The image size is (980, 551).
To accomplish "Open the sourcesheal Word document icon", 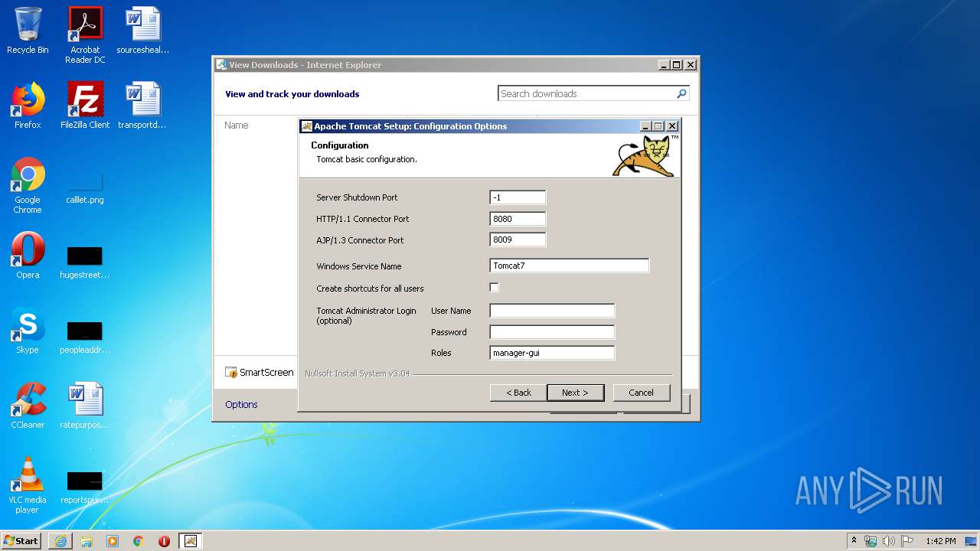I will pos(142,31).
